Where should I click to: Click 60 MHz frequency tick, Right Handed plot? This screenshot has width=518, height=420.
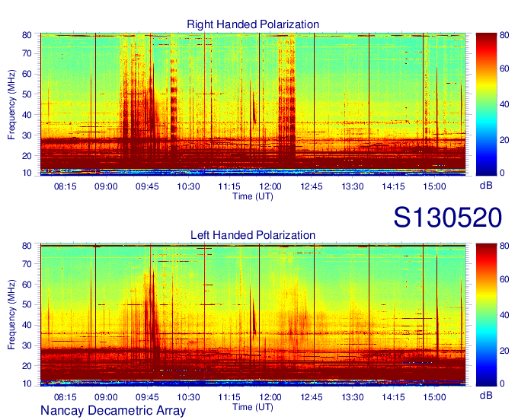point(27,74)
